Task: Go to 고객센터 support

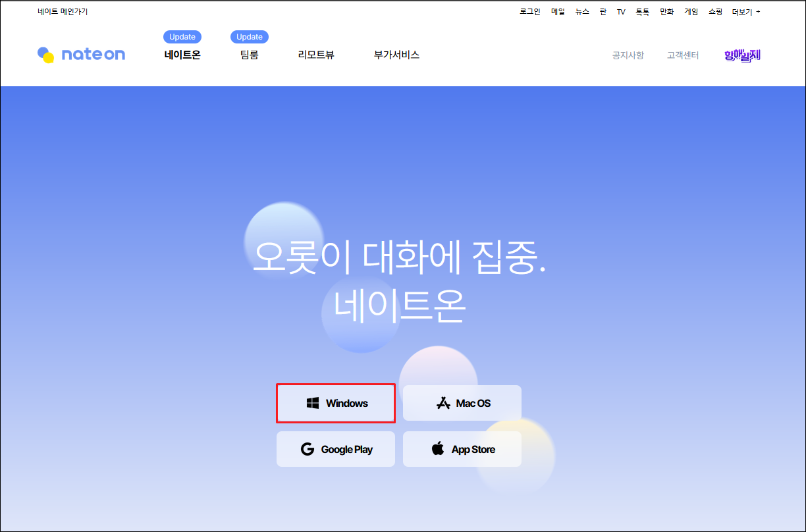Action: point(683,55)
